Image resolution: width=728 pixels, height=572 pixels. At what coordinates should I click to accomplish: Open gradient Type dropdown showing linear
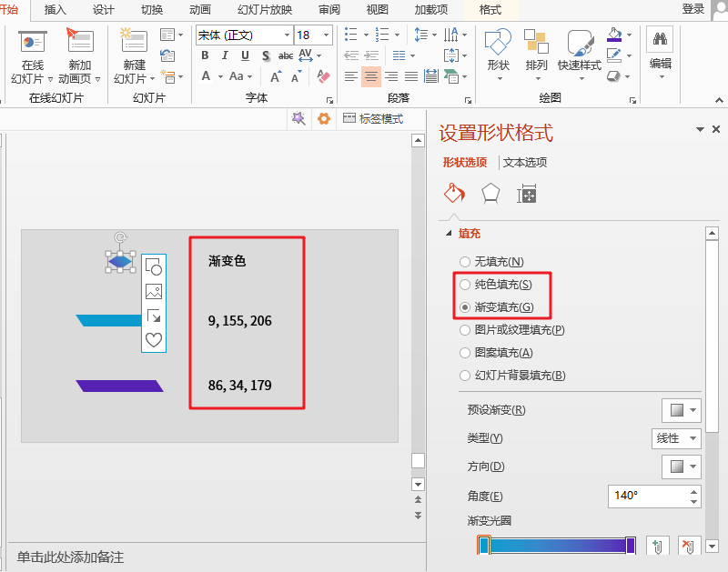tap(676, 438)
